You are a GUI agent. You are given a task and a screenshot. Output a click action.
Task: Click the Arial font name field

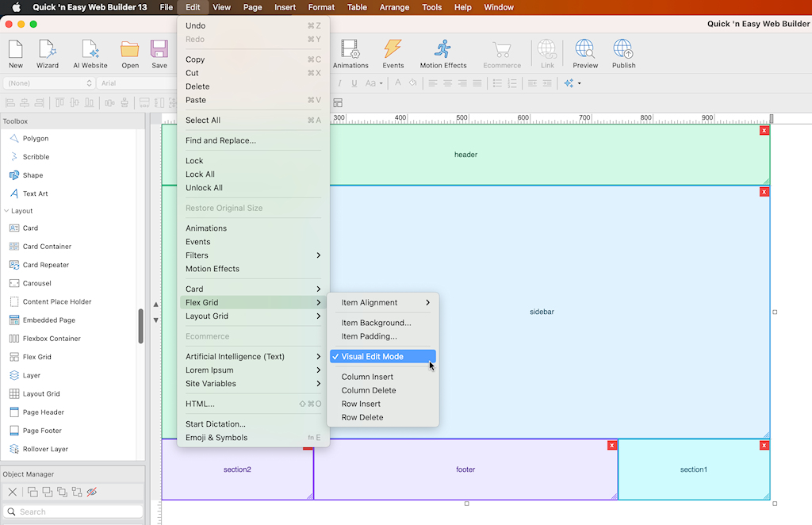[137, 82]
